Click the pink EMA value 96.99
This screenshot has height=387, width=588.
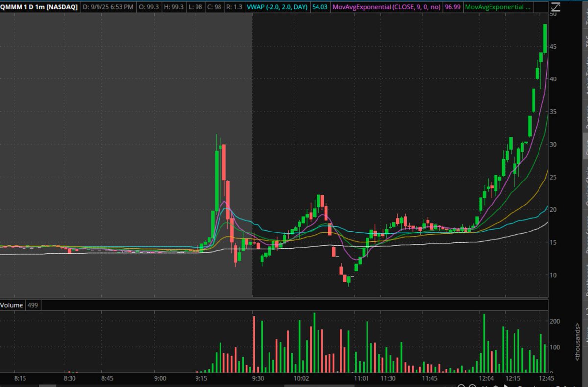[x=453, y=7]
